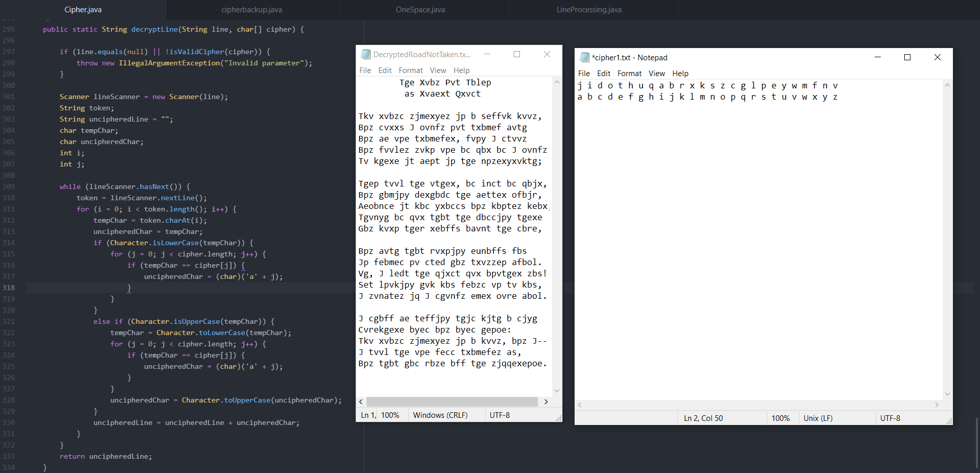980x473 pixels.
Task: Click the DecryptedRoadNotTaken window title text
Action: click(422, 55)
